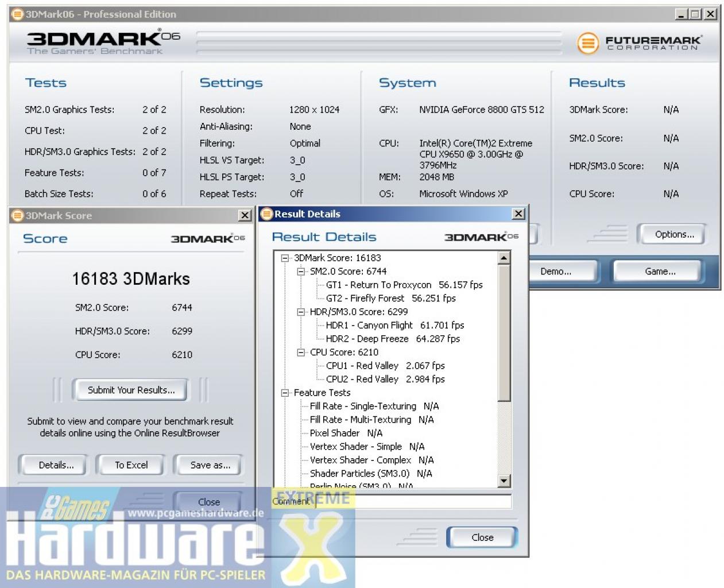Image resolution: width=724 pixels, height=588 pixels.
Task: Click the GFX value NVIDIA GeForce 8800 GTS 512
Action: pos(482,110)
